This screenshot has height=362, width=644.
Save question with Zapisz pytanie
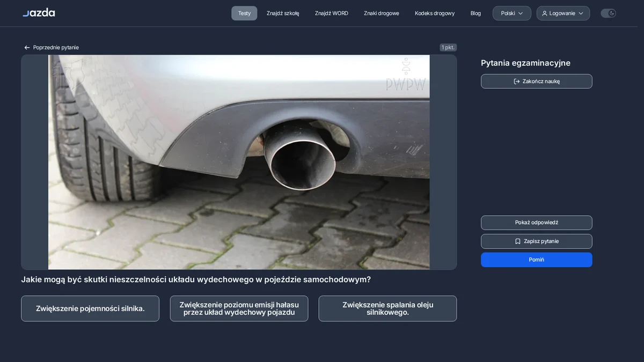click(x=537, y=241)
